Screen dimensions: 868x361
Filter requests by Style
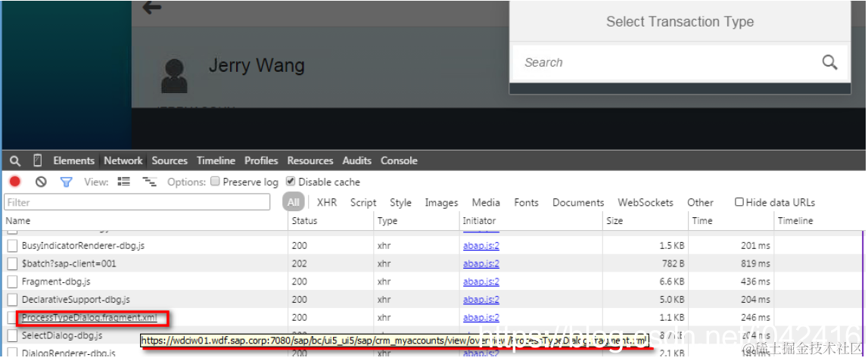[x=400, y=203]
